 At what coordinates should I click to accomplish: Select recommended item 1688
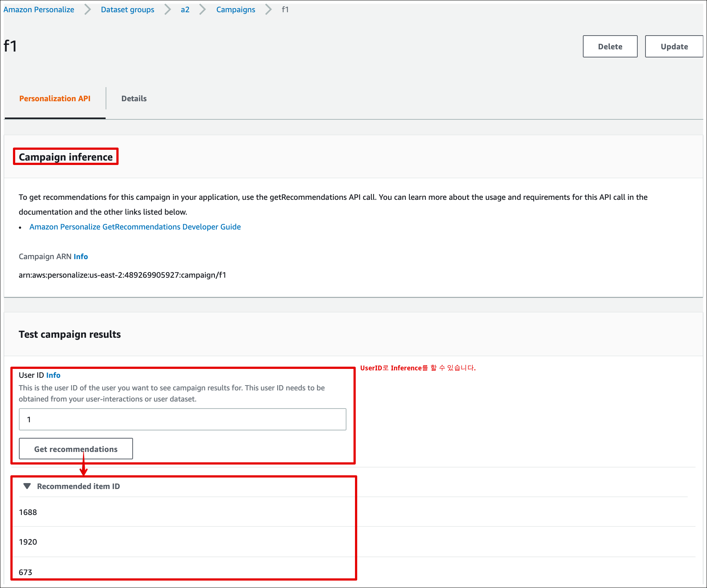tap(28, 512)
